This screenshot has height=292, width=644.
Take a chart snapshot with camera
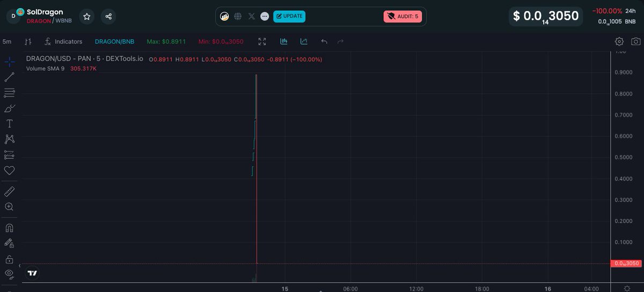[635, 41]
